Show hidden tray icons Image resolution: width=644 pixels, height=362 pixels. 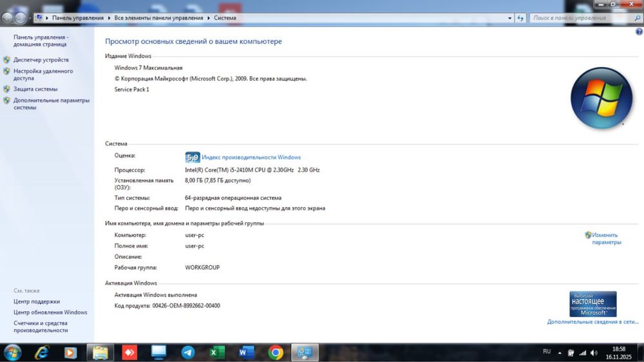point(560,353)
